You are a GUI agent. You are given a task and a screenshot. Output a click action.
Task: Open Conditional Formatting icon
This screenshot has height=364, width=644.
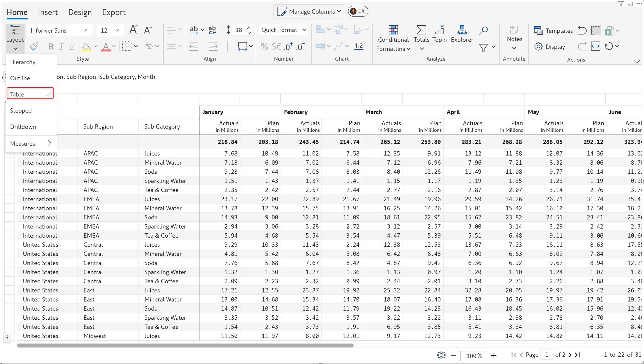pos(393,30)
